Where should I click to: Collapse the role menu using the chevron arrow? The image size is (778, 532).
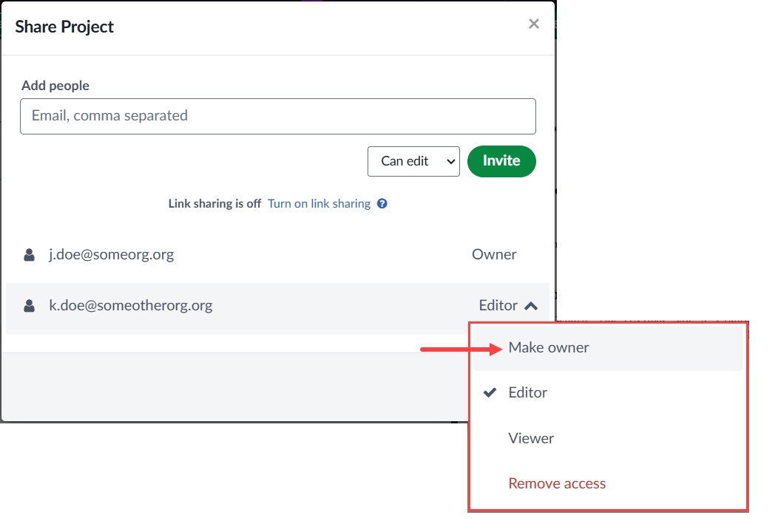pyautogui.click(x=531, y=306)
